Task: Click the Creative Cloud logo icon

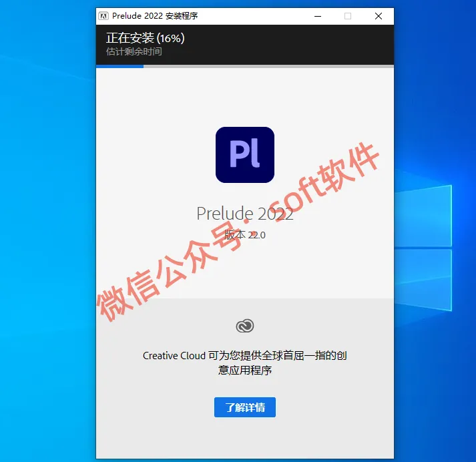Action: (x=245, y=326)
